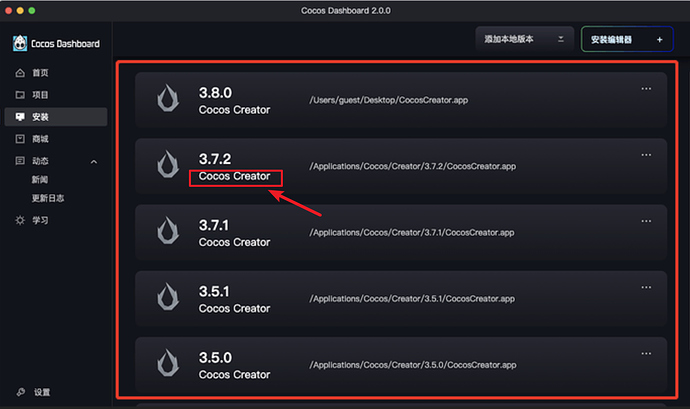Open the 首页 home icon in sidebar

click(x=20, y=73)
